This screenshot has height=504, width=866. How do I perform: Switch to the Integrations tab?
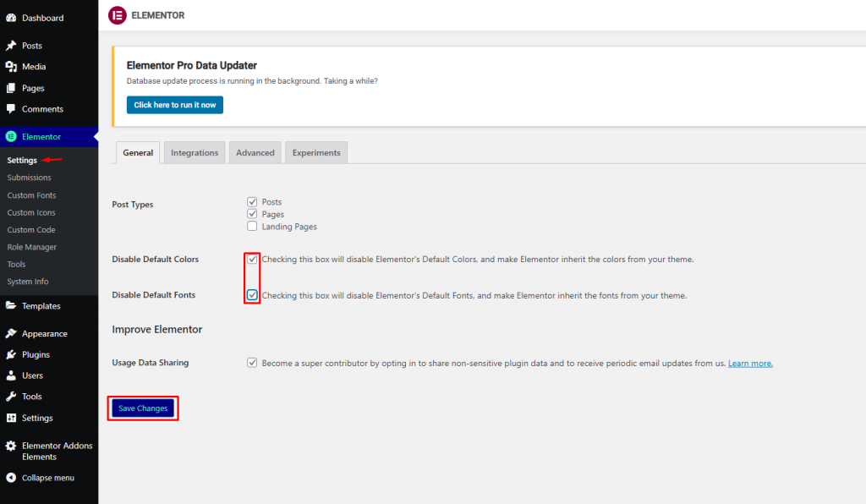195,153
